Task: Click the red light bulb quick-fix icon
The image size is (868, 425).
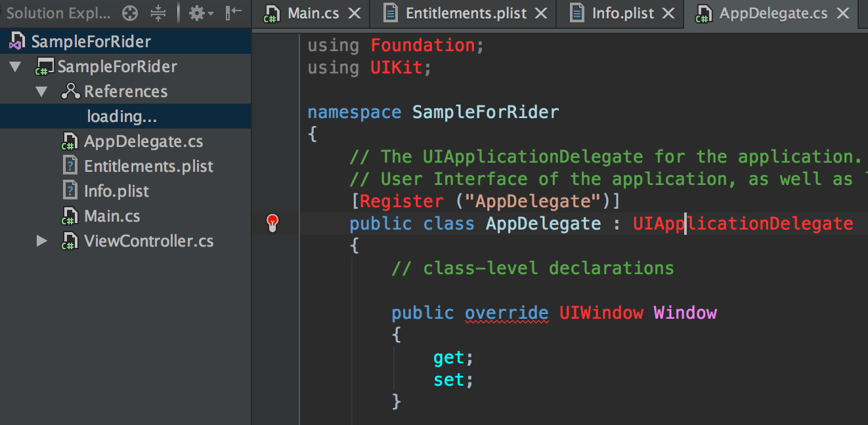Action: click(x=272, y=222)
